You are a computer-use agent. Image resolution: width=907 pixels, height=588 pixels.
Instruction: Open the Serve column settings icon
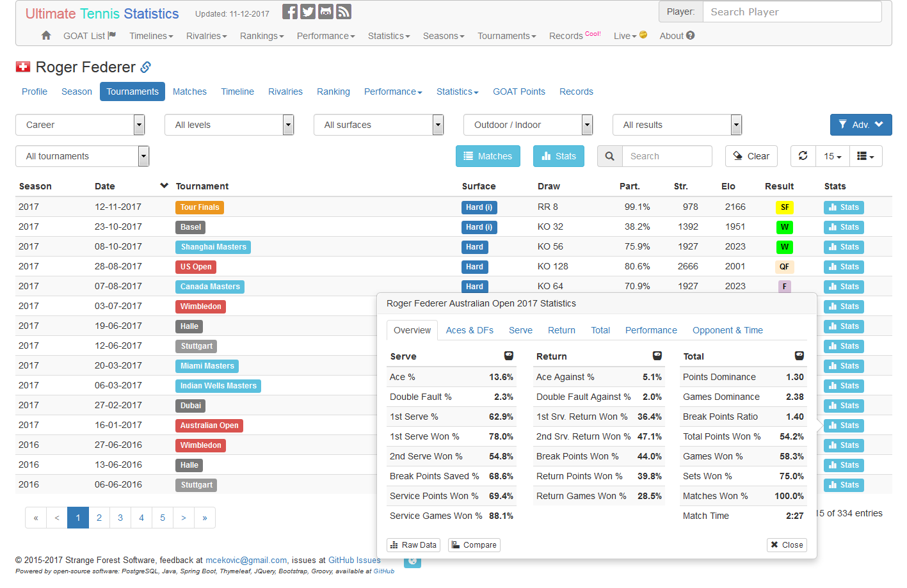pos(509,356)
